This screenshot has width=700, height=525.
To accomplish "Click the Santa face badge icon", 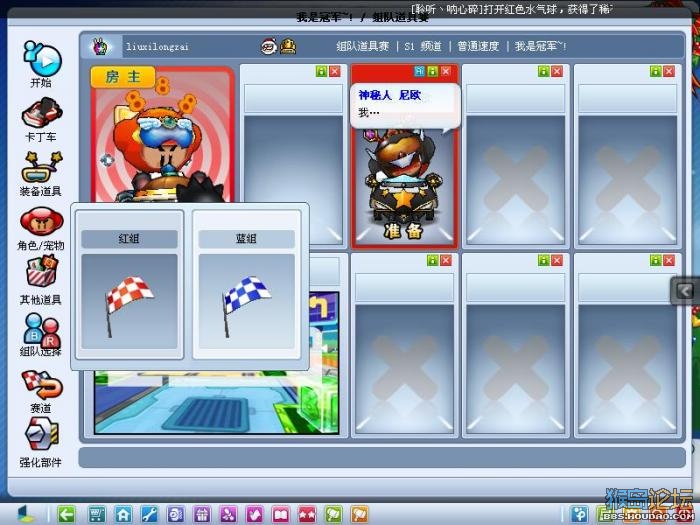I will [x=269, y=46].
